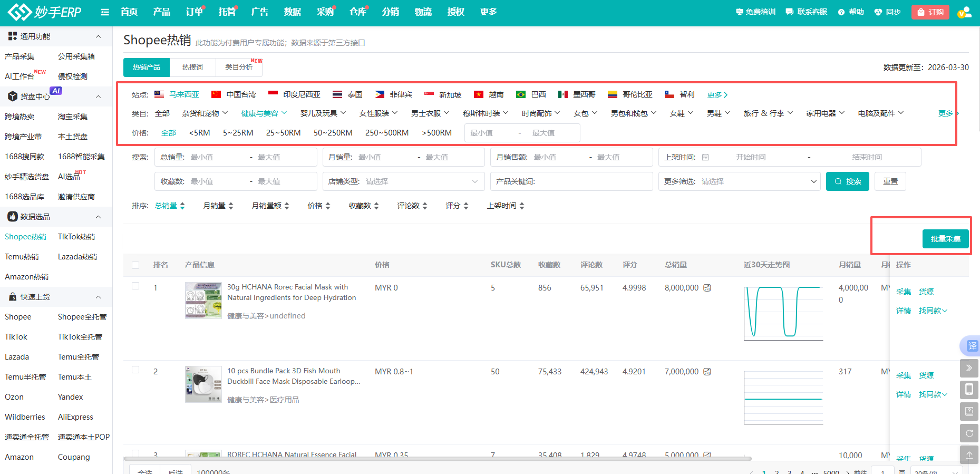The width and height of the screenshot is (980, 474).
Task: Check the checkbox for rank 1 product
Action: pyautogui.click(x=135, y=286)
